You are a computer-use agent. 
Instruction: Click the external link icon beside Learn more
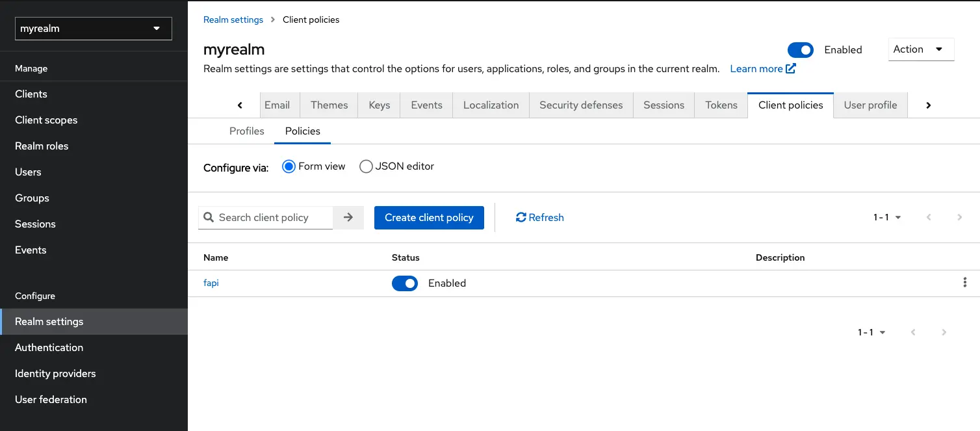tap(790, 68)
